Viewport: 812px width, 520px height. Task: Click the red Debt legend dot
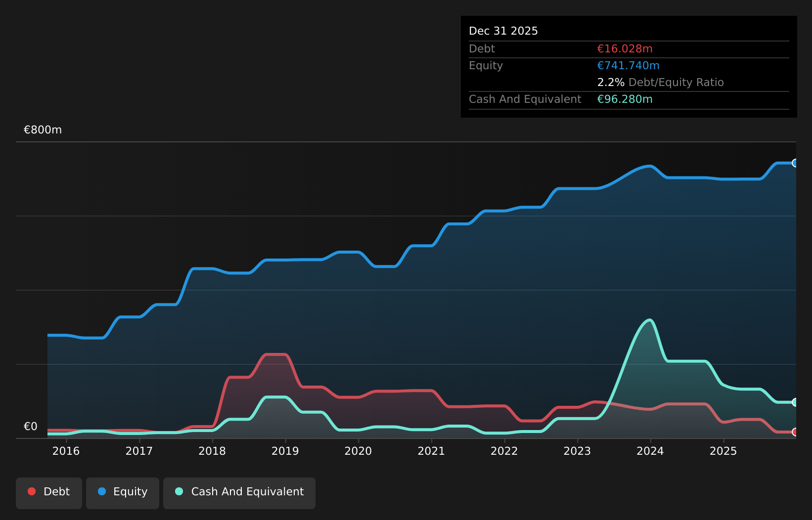click(x=32, y=491)
